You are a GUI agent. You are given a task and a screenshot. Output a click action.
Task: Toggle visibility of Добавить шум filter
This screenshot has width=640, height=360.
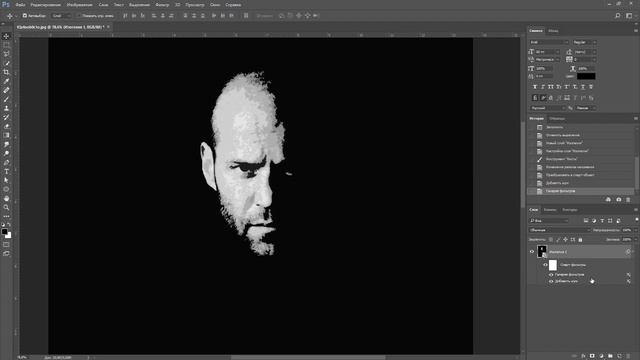[551, 281]
